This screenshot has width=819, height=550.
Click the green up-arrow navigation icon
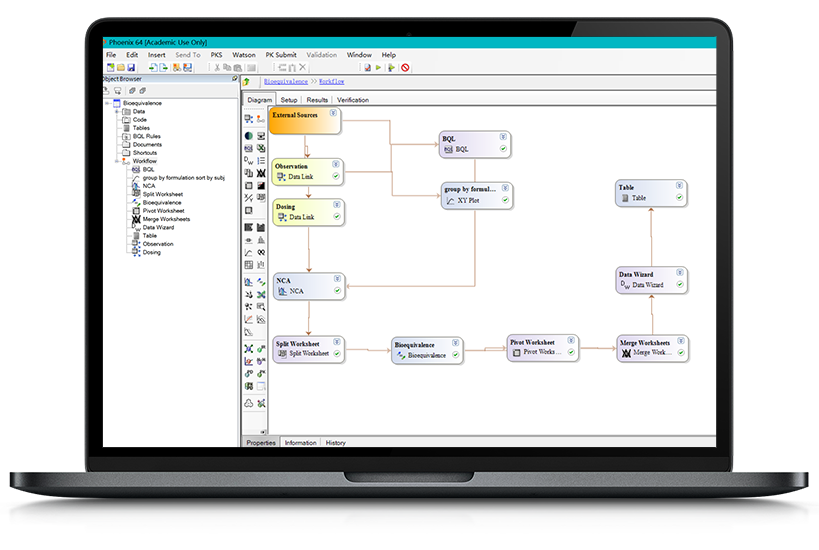247,81
